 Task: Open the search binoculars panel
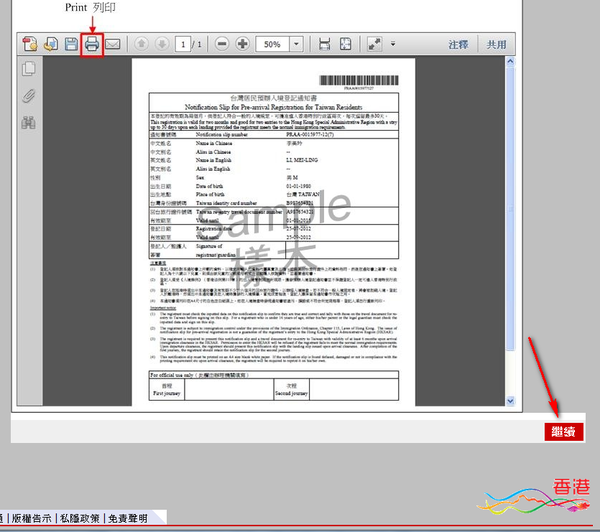click(x=28, y=123)
